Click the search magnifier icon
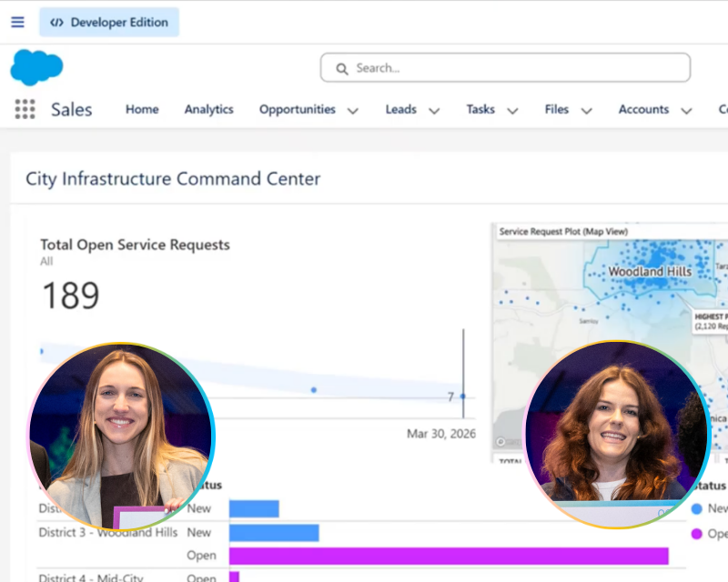This screenshot has width=728, height=582. (x=342, y=69)
